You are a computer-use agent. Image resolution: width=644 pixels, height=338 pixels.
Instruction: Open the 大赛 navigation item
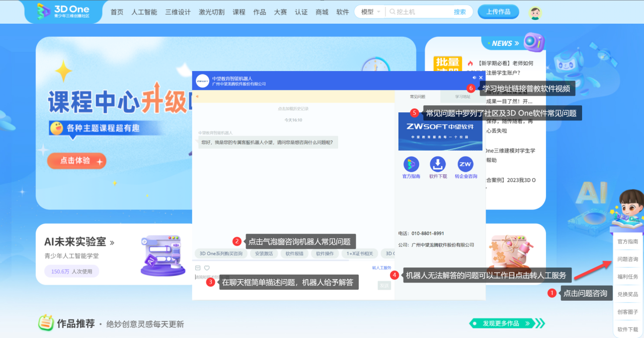coord(281,12)
